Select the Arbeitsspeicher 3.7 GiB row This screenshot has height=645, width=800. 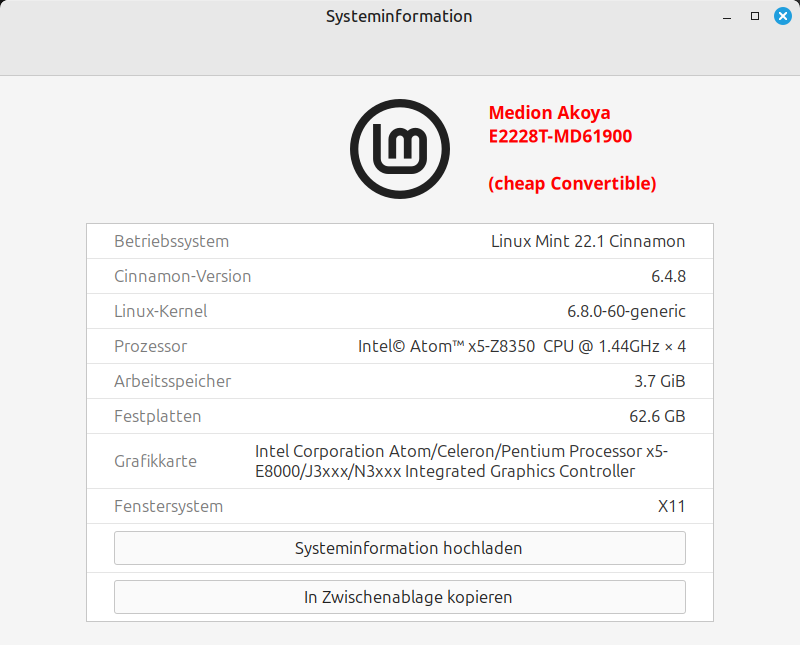399,381
